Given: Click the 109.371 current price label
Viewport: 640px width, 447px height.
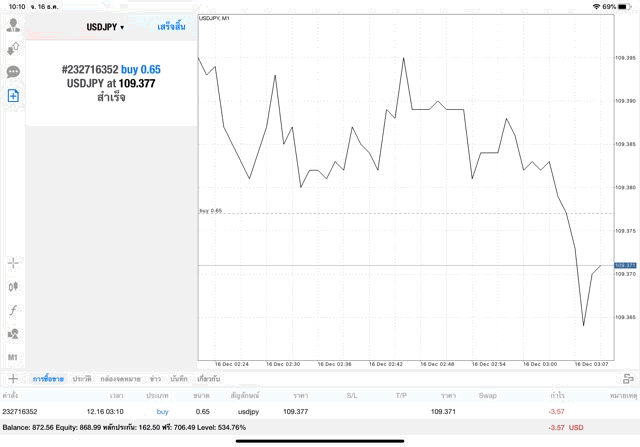Looking at the screenshot, I should point(625,265).
